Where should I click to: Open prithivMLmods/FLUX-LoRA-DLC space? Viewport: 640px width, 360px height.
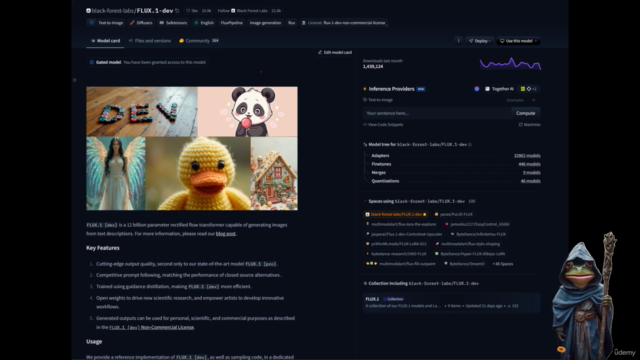(396, 244)
